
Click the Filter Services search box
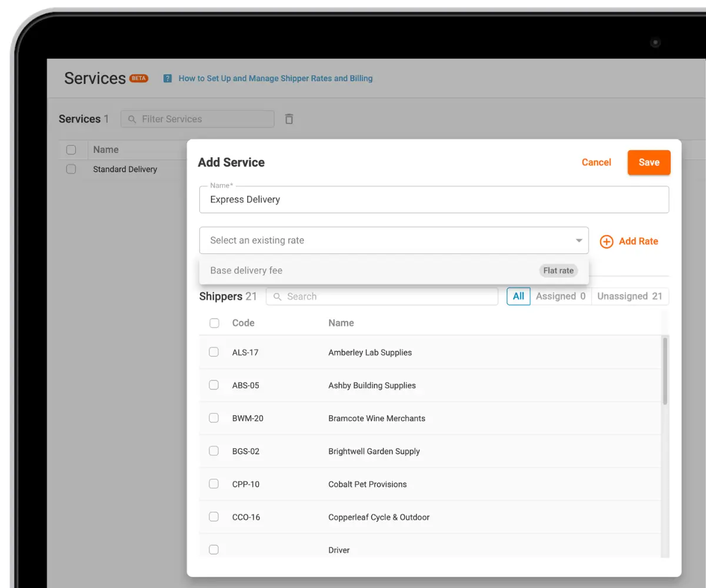coord(198,119)
